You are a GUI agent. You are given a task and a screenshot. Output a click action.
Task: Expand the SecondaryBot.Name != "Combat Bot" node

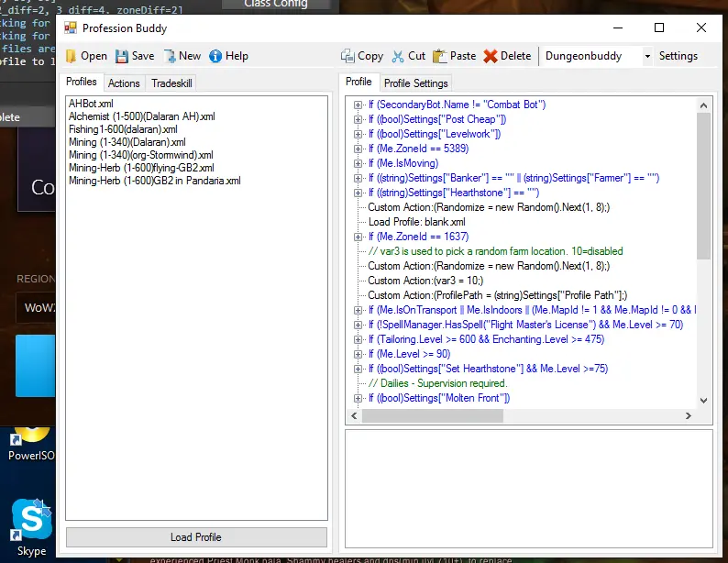[358, 105]
